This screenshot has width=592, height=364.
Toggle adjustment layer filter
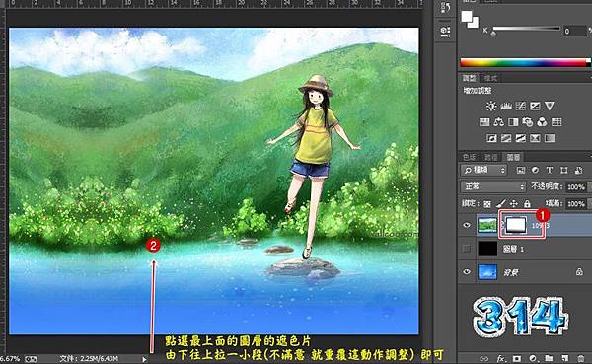coord(535,171)
